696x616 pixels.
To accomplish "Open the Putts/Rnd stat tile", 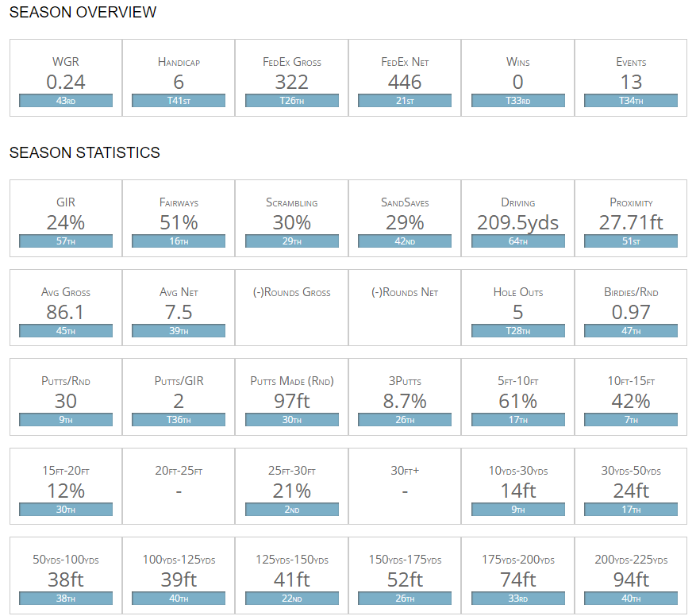I will pyautogui.click(x=66, y=395).
